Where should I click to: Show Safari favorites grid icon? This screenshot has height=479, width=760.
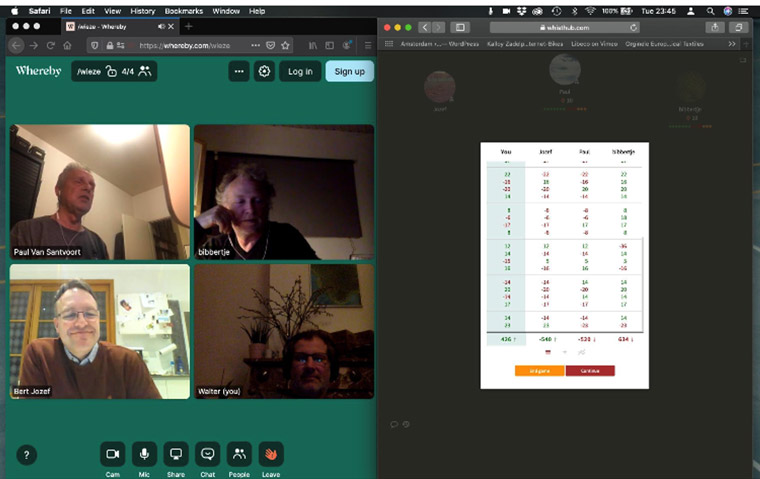389,44
